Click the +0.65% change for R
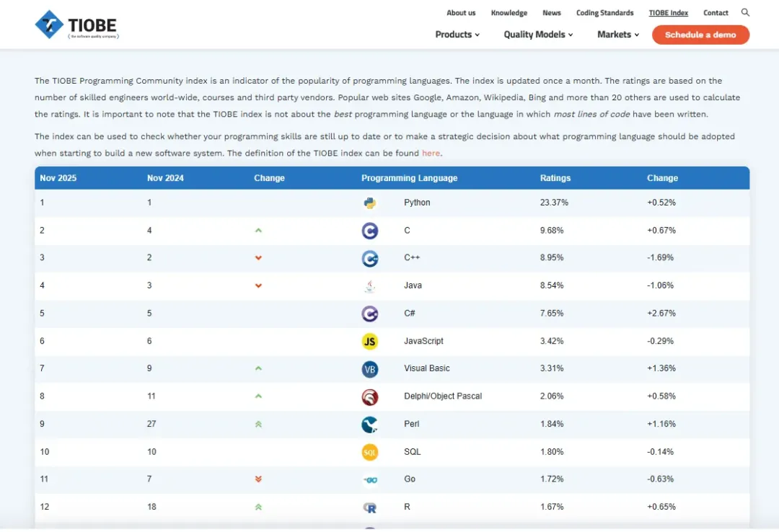 pos(661,507)
